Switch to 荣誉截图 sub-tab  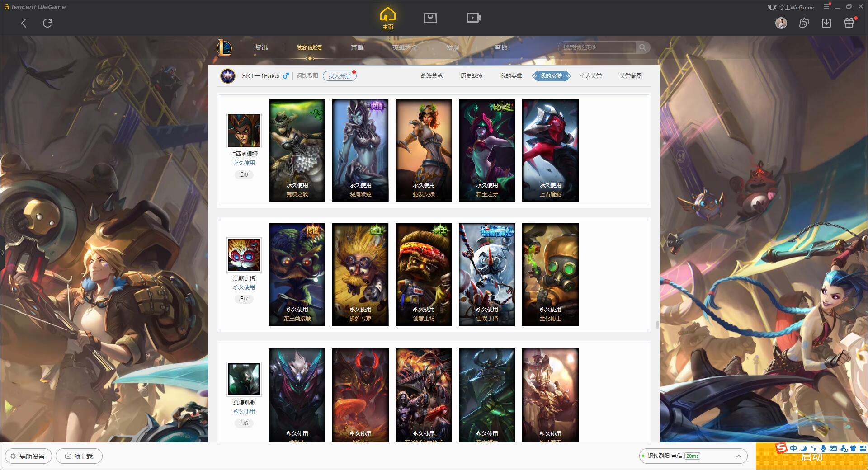point(631,76)
